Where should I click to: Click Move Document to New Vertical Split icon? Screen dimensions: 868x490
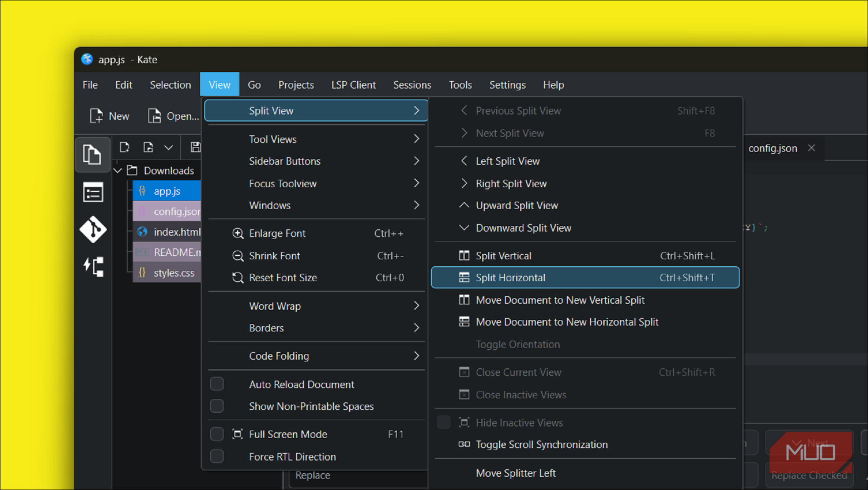pos(464,300)
